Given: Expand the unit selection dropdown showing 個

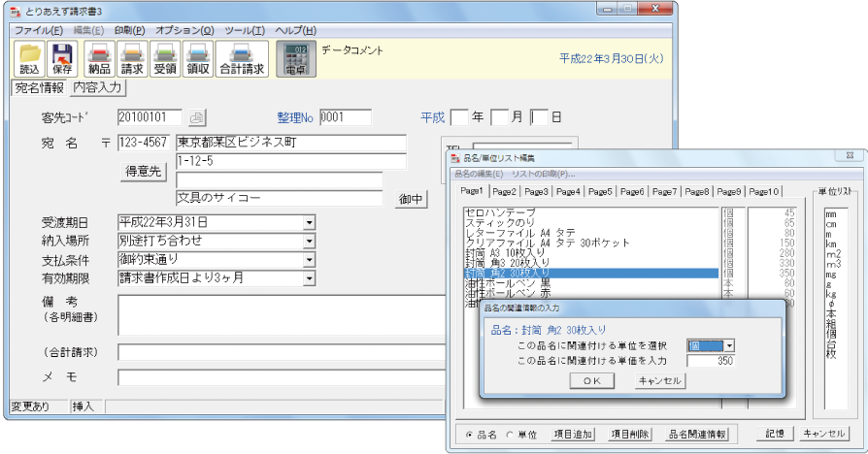Looking at the screenshot, I should (728, 345).
